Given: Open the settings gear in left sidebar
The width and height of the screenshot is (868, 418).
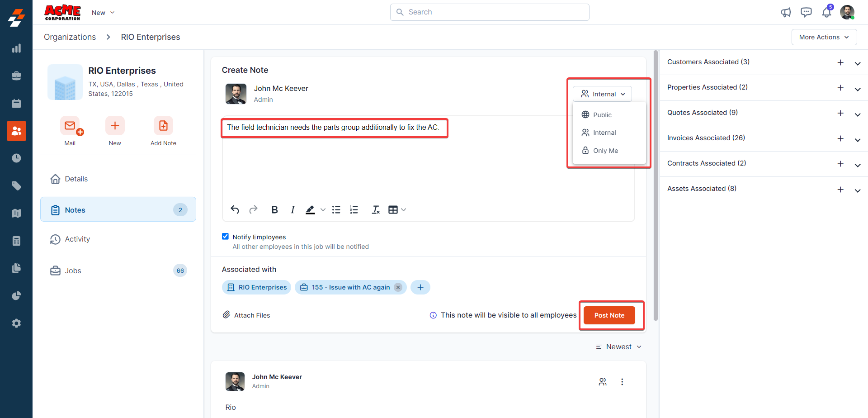Looking at the screenshot, I should (x=16, y=323).
